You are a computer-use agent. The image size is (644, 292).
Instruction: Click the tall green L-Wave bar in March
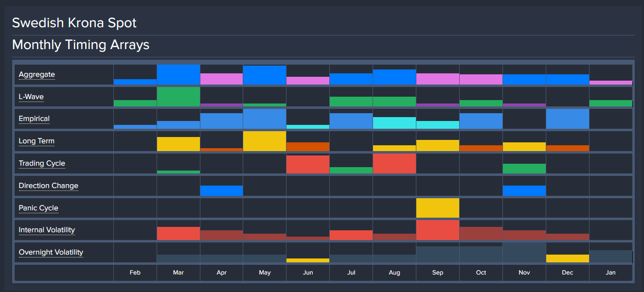179,97
